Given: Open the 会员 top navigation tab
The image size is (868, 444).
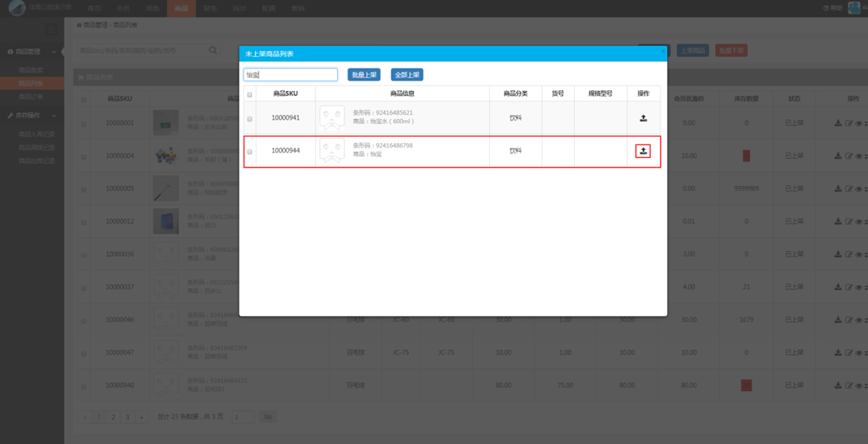Looking at the screenshot, I should coord(124,8).
